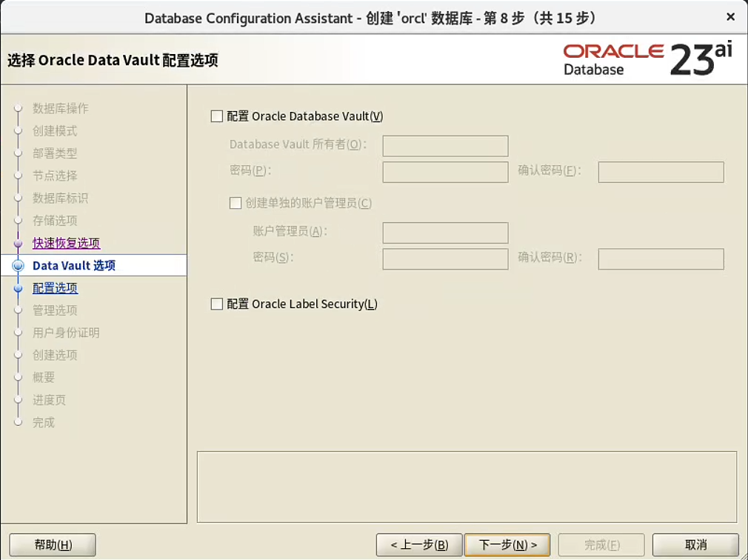The image size is (748, 560).
Task: Click the account manager 密码(S) field
Action: (x=445, y=259)
